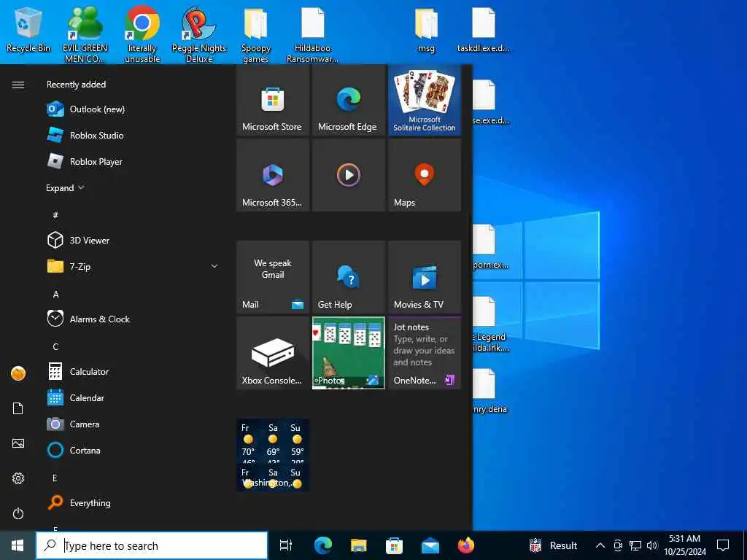Open the clock showing 5:31 AM
This screenshot has width=747, height=560.
(685, 545)
